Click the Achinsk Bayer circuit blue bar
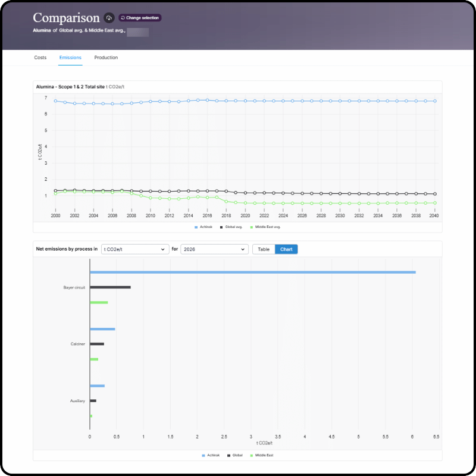Screen dimensions: 476x476 253,273
